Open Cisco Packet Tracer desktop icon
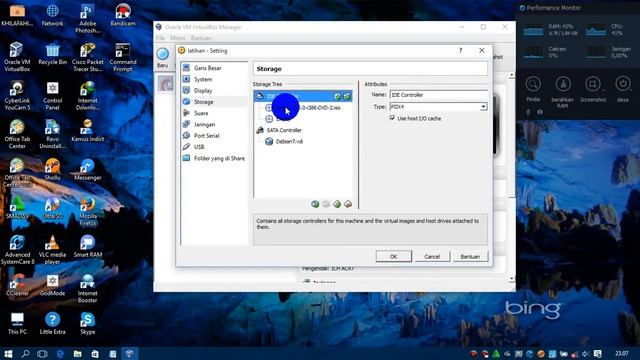The height and width of the screenshot is (360, 640). tap(87, 57)
